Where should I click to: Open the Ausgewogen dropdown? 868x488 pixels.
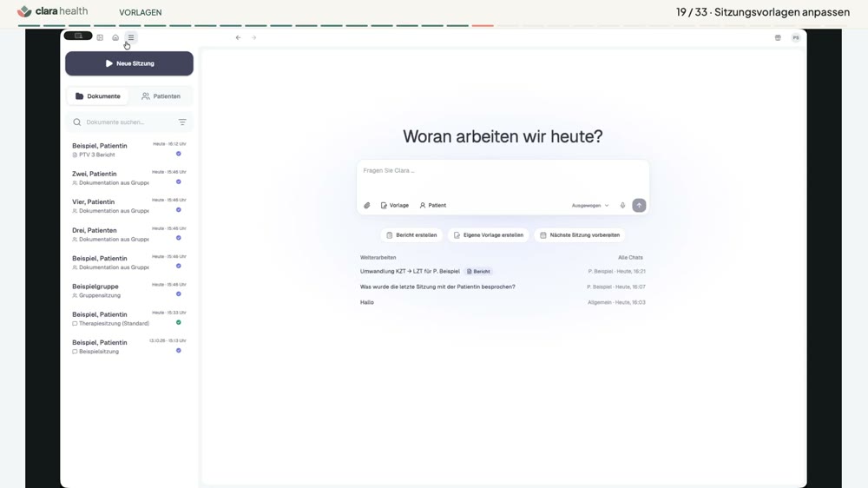tap(590, 206)
